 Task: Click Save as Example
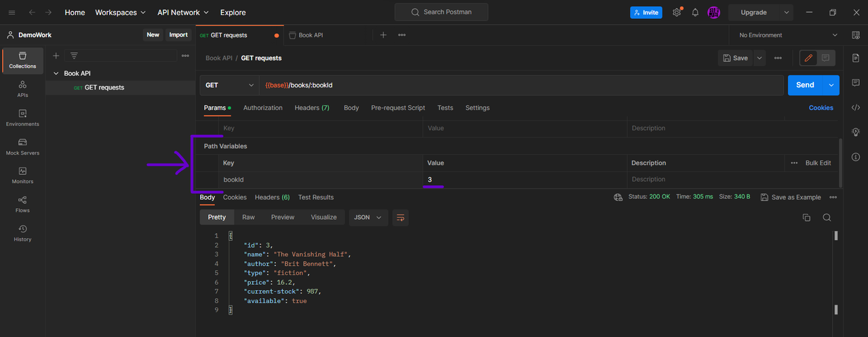click(x=791, y=197)
